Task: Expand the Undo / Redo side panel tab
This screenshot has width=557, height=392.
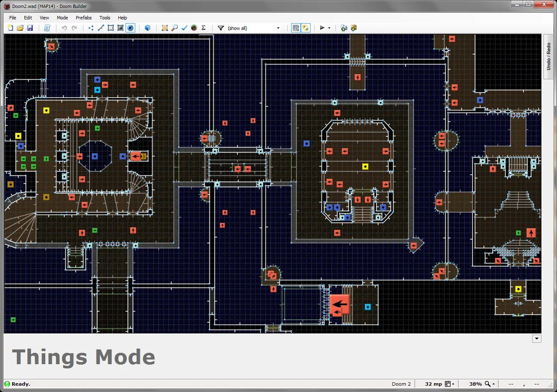Action: [548, 56]
